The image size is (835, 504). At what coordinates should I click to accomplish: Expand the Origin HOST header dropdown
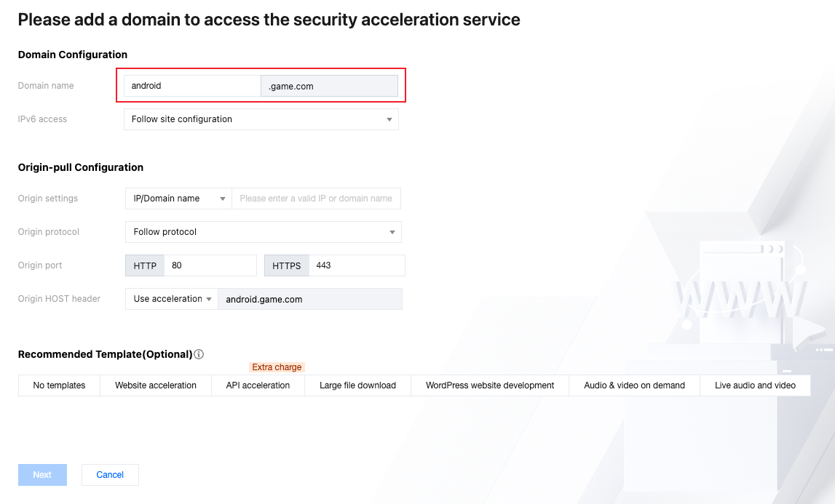click(172, 299)
